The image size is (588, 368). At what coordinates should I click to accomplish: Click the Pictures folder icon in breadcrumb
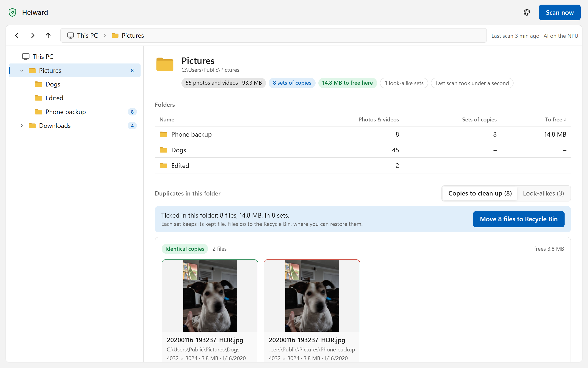coord(115,35)
